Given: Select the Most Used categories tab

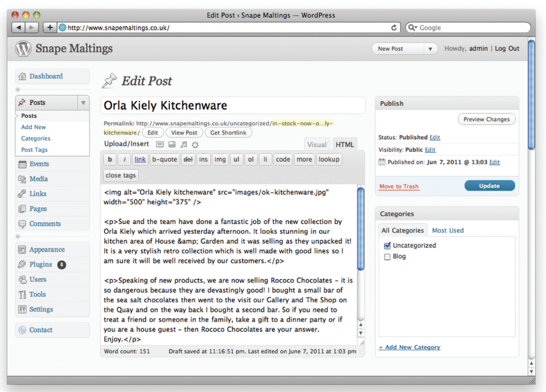Looking at the screenshot, I should [448, 230].
